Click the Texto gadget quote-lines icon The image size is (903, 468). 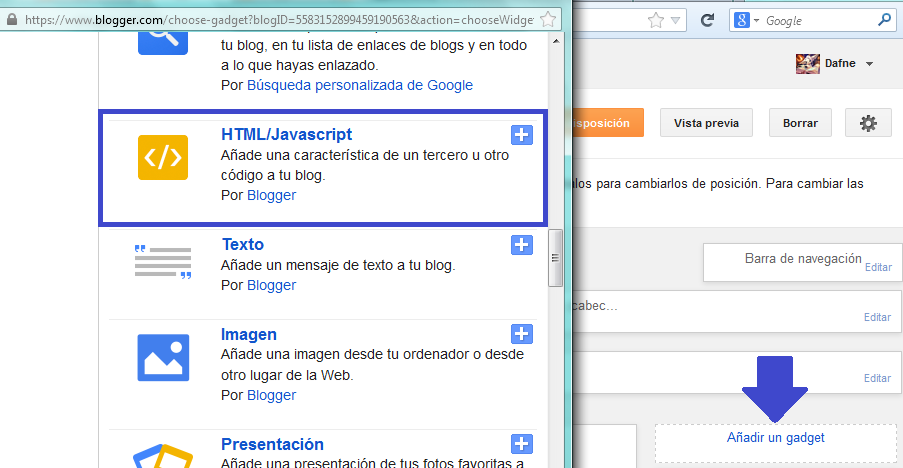[163, 262]
